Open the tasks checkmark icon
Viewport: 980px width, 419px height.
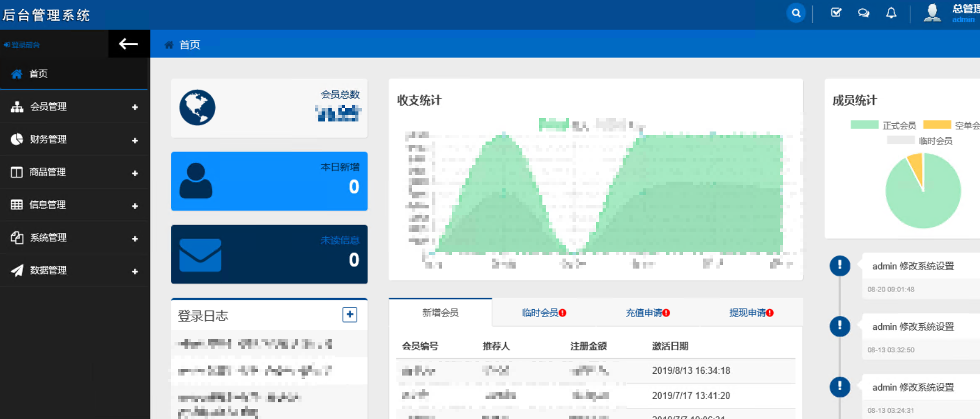coord(836,13)
